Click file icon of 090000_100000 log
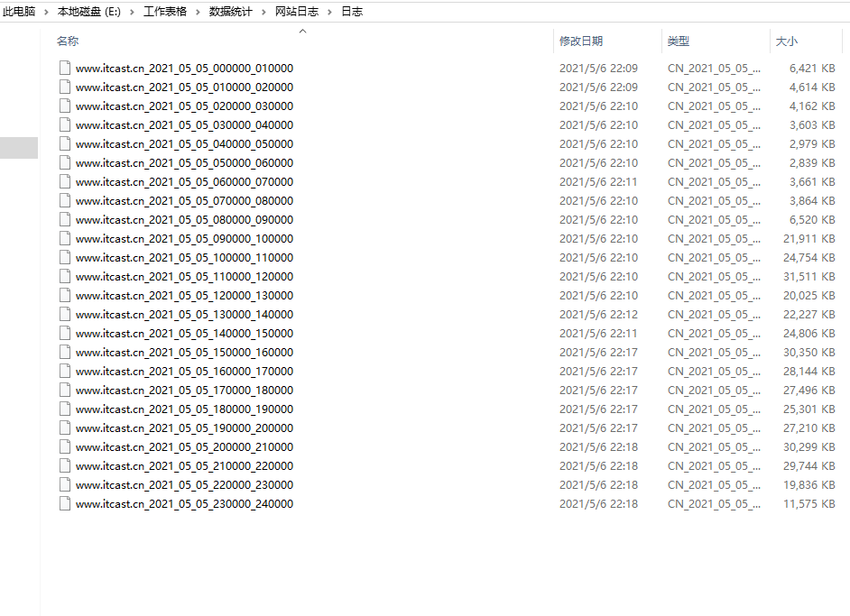The image size is (850, 616). 65,238
